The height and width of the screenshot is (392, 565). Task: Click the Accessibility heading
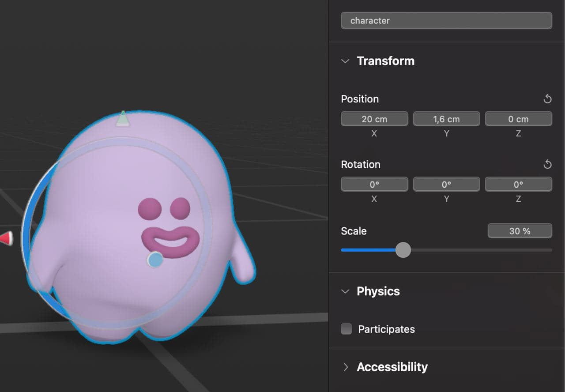click(x=392, y=367)
